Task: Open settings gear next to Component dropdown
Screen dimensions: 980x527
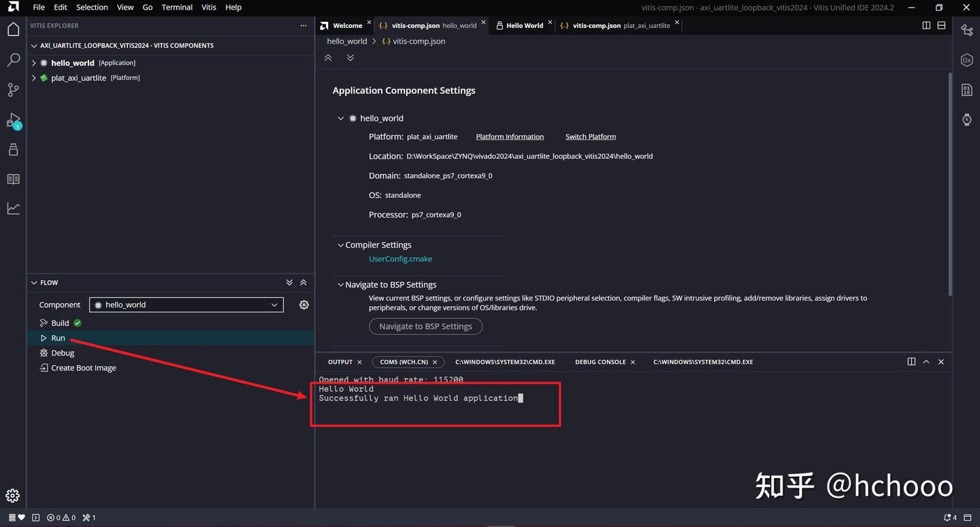Action: click(x=304, y=305)
